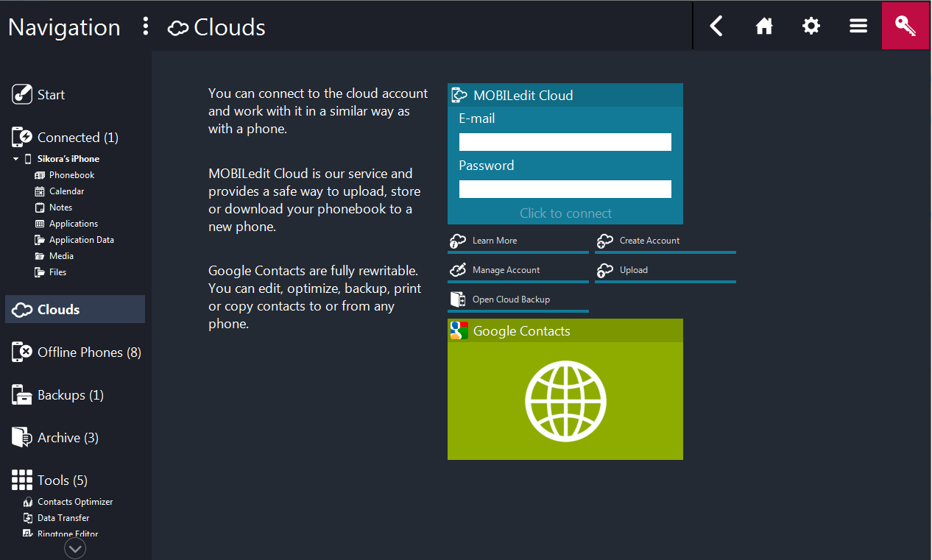This screenshot has width=932, height=560.
Task: Focus the Password input field
Action: [565, 189]
